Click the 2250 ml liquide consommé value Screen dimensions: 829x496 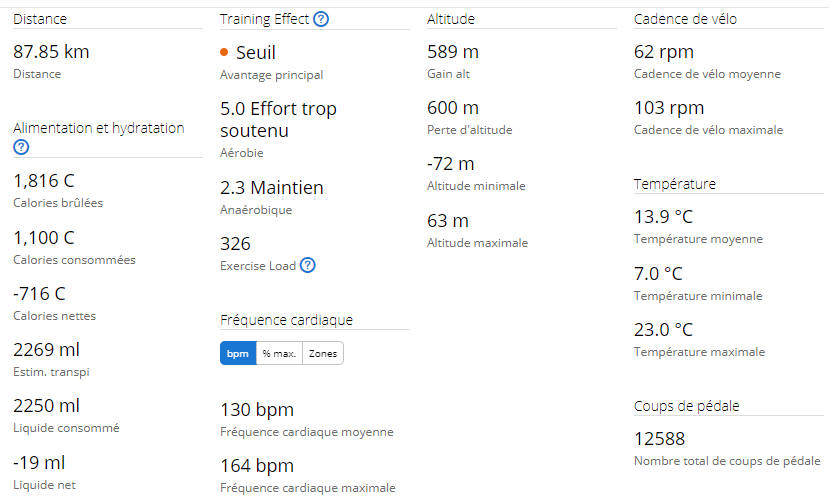click(47, 406)
